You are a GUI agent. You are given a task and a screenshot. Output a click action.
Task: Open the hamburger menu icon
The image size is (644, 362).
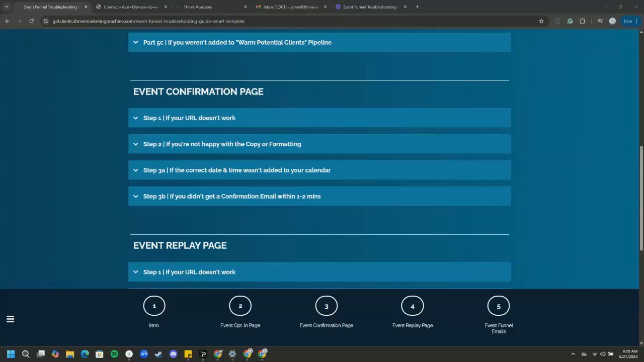pyautogui.click(x=10, y=319)
